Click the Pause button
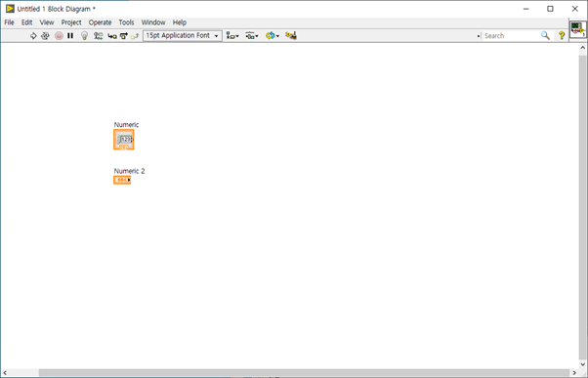Screen dimensions: 588x378 point(70,35)
